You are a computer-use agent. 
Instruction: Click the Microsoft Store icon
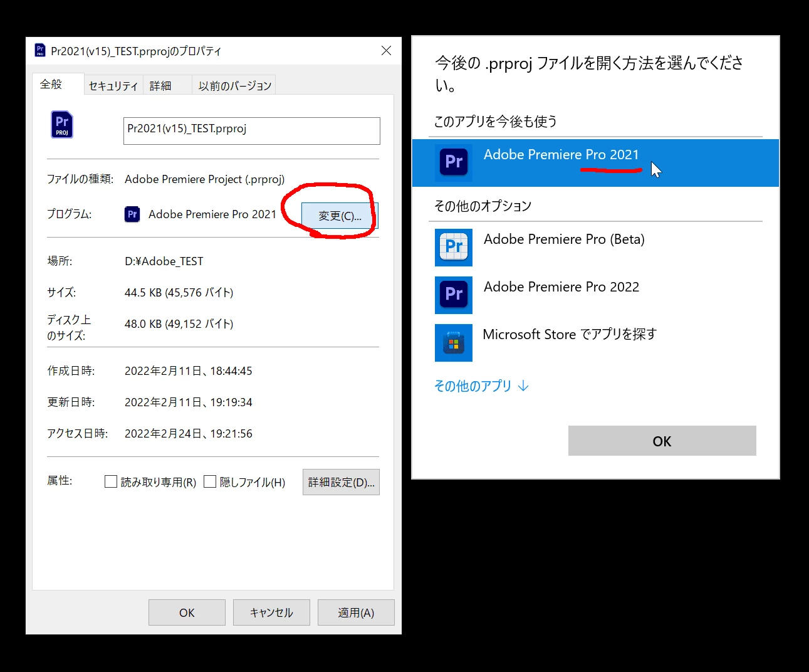coord(454,342)
